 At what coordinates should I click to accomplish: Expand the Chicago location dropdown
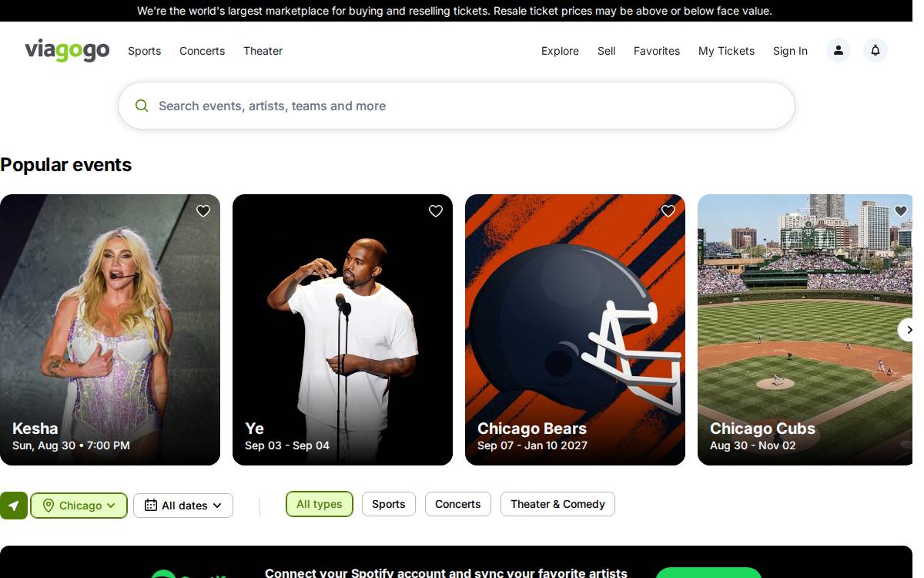pos(79,506)
